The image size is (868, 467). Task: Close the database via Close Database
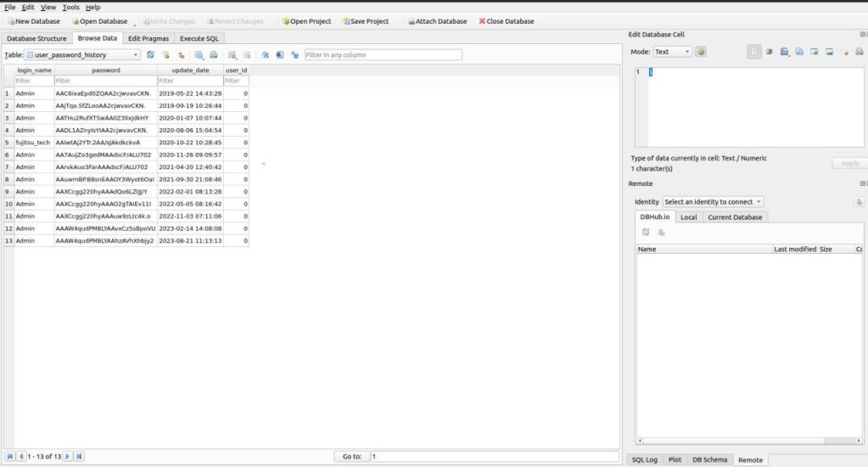click(x=507, y=21)
